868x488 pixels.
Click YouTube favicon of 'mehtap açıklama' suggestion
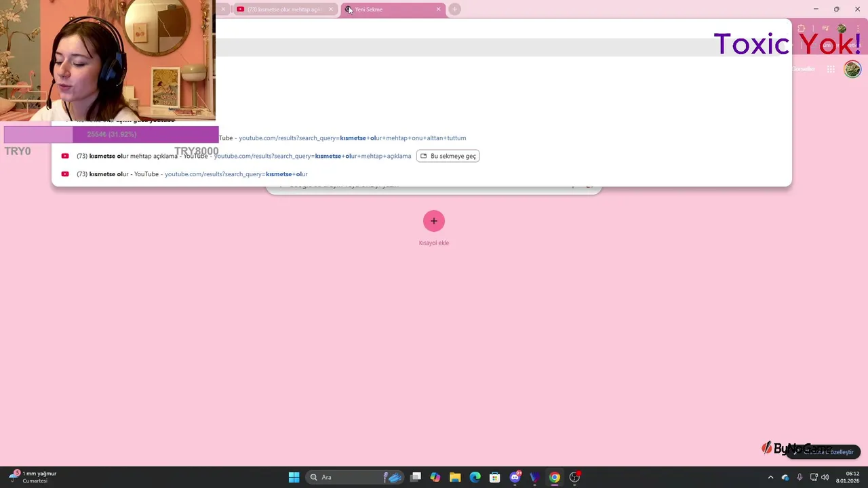click(65, 156)
